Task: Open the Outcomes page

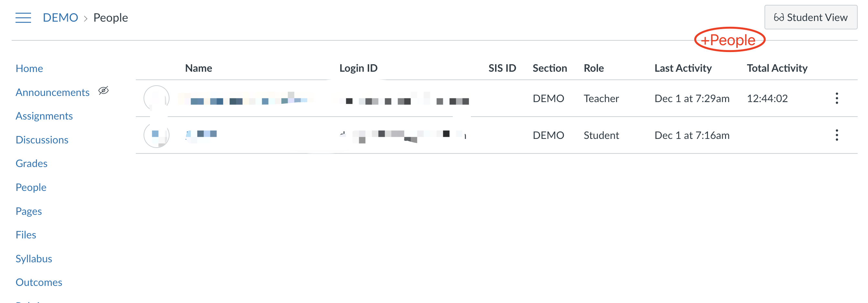Action: click(38, 282)
